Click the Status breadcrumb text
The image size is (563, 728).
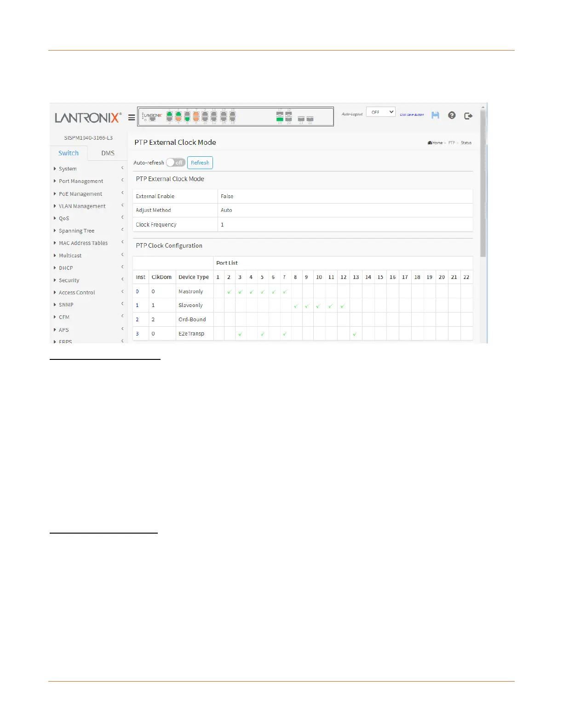click(x=466, y=143)
